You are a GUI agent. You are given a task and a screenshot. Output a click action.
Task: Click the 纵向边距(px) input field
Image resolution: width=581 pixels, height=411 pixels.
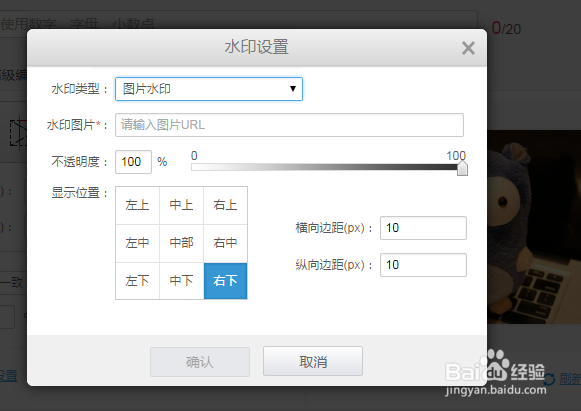tap(423, 265)
